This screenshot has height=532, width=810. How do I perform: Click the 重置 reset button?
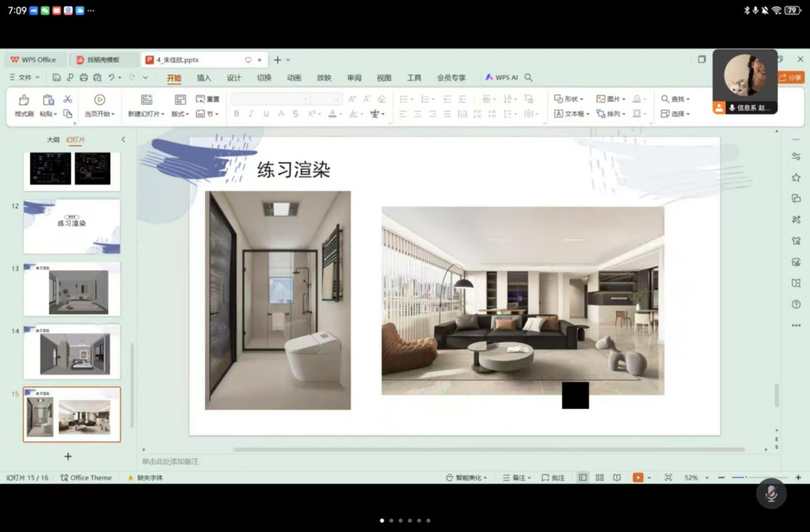click(208, 99)
